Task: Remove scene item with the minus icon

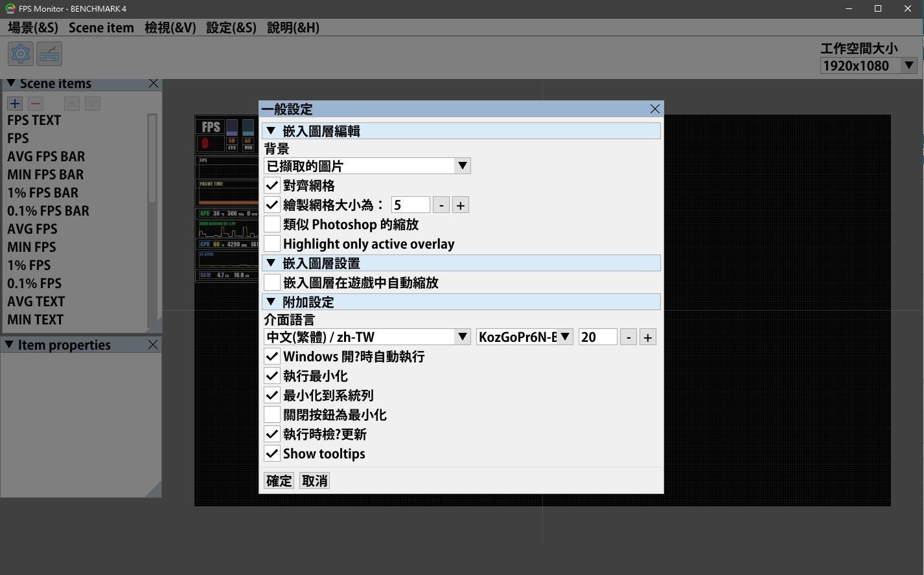Action: pyautogui.click(x=36, y=104)
